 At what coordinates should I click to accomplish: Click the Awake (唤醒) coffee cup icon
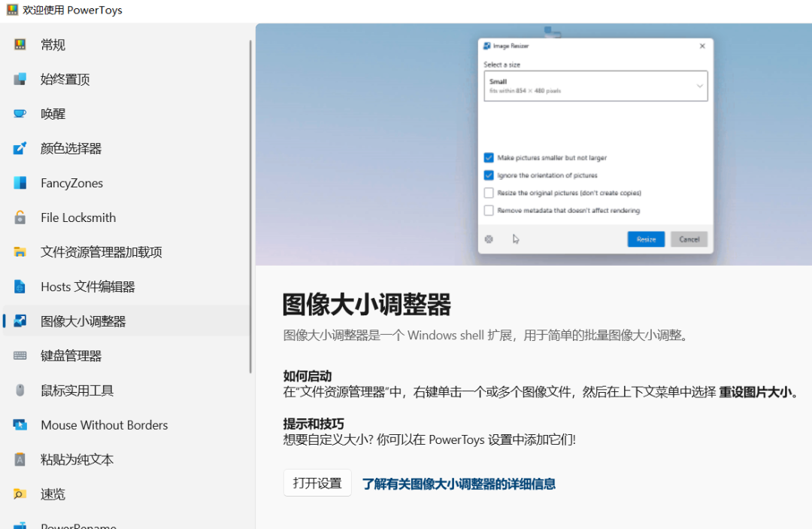[20, 114]
